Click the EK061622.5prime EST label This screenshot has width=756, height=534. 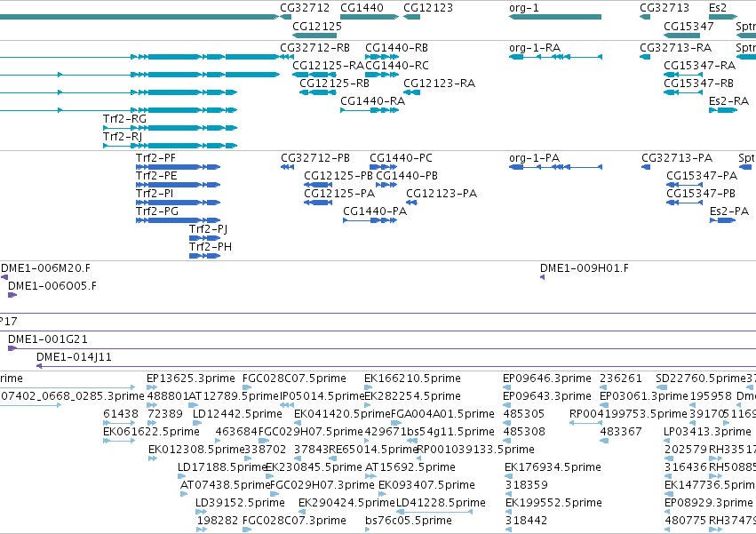pyautogui.click(x=151, y=432)
